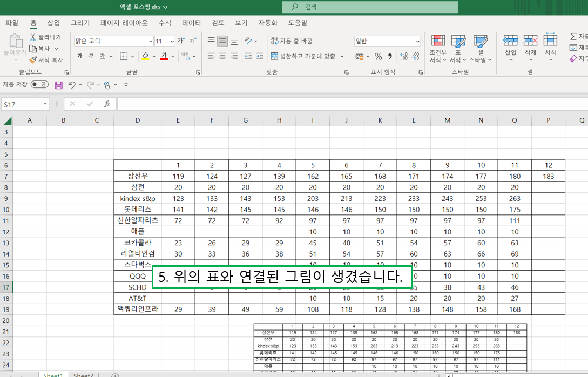The height and width of the screenshot is (377, 588).
Task: Open the fill color dropdown arrow
Action: click(x=154, y=57)
